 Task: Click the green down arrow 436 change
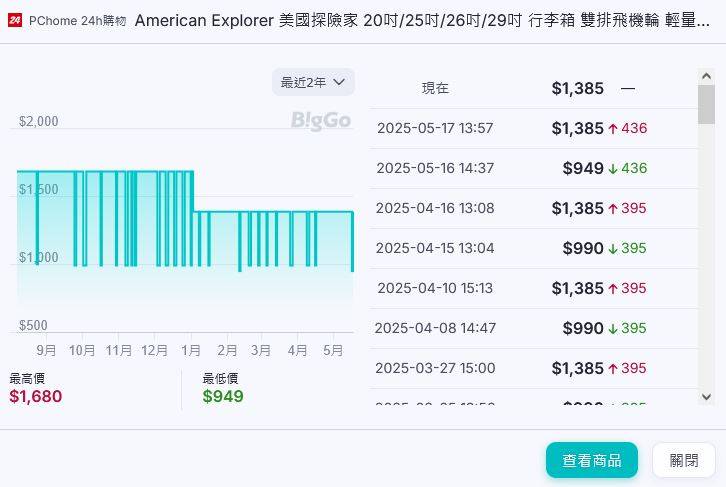[x=628, y=168]
